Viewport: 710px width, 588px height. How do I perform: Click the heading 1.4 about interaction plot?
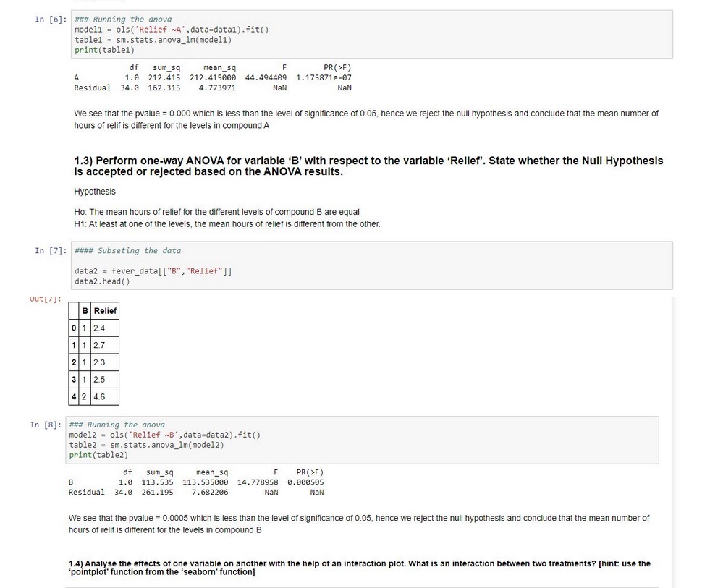click(x=360, y=568)
